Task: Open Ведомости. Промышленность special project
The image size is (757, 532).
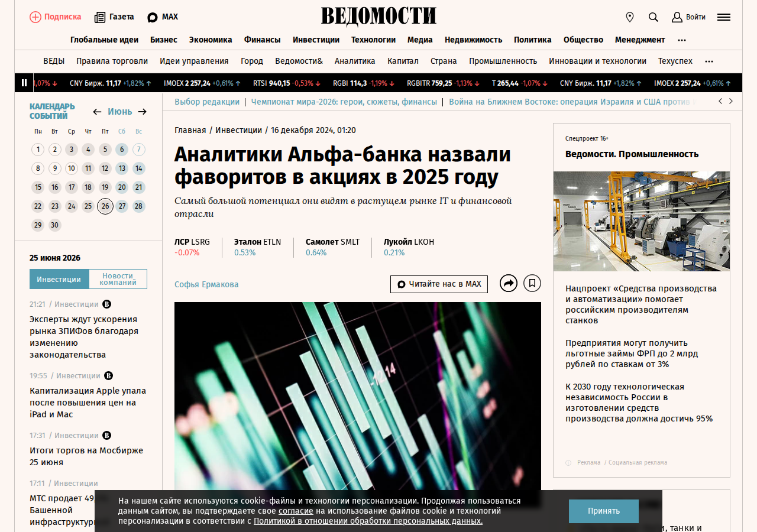Action: click(x=632, y=154)
